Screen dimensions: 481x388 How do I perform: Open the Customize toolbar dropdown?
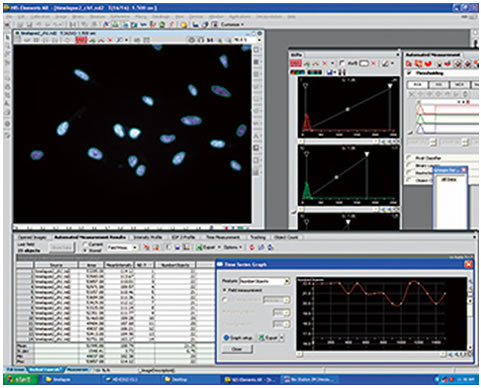[x=232, y=24]
